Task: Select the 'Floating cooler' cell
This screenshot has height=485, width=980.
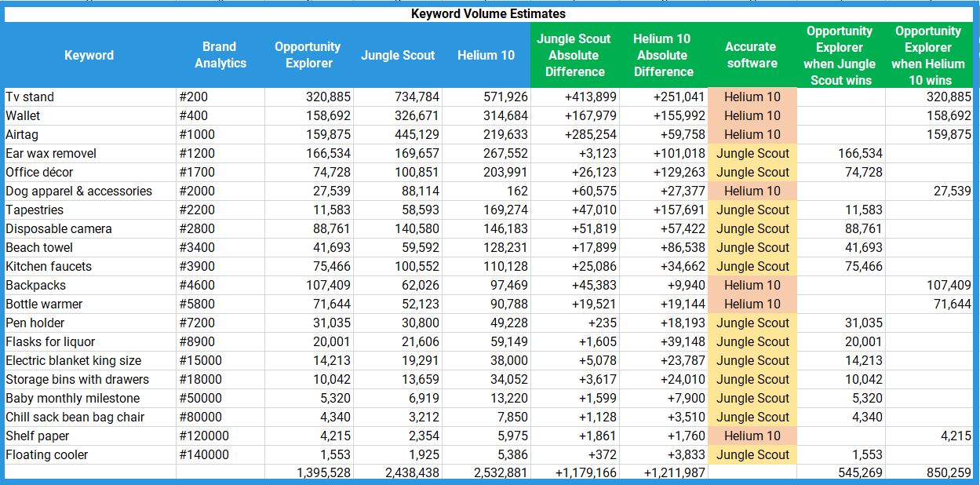Action: click(89, 455)
